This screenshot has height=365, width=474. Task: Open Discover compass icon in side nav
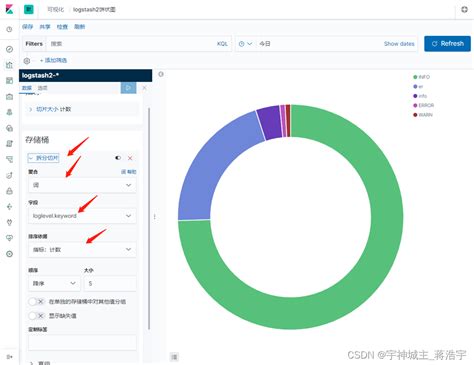[9, 49]
